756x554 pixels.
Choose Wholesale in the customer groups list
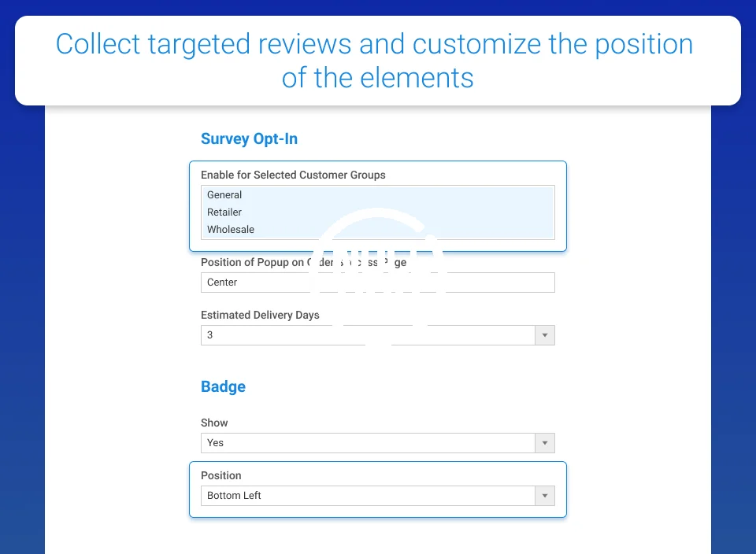pyautogui.click(x=231, y=230)
